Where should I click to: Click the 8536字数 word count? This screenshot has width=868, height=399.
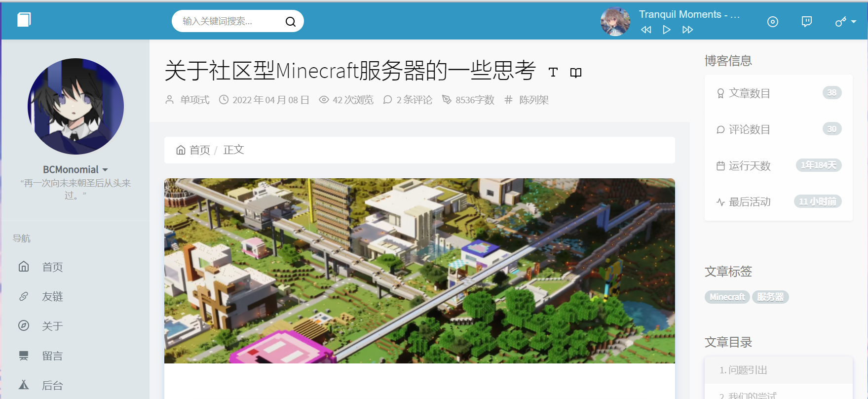coord(475,100)
